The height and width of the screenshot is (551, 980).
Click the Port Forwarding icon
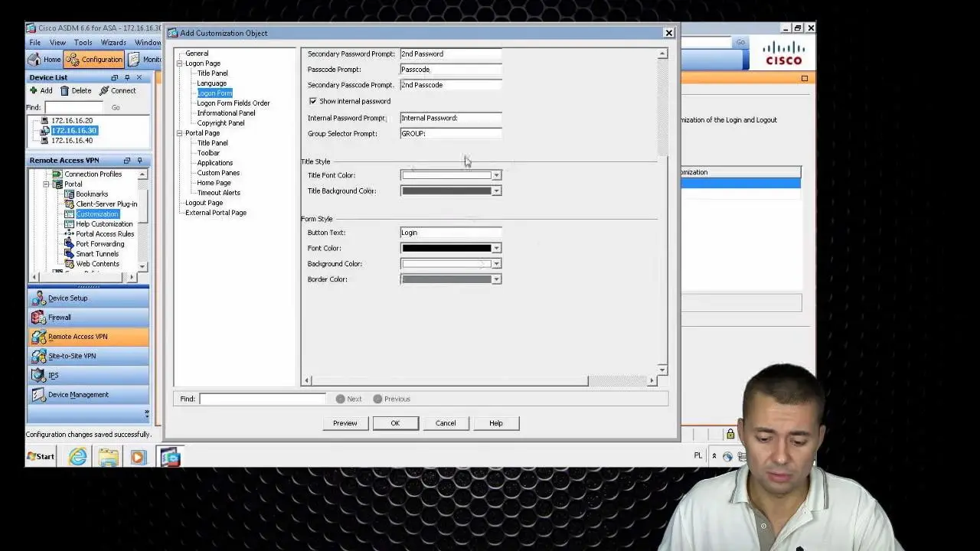(x=69, y=243)
